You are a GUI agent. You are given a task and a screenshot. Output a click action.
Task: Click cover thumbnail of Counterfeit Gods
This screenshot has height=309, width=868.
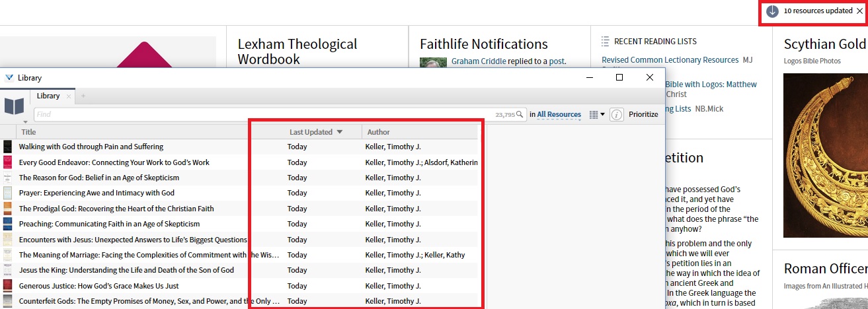coord(7,301)
